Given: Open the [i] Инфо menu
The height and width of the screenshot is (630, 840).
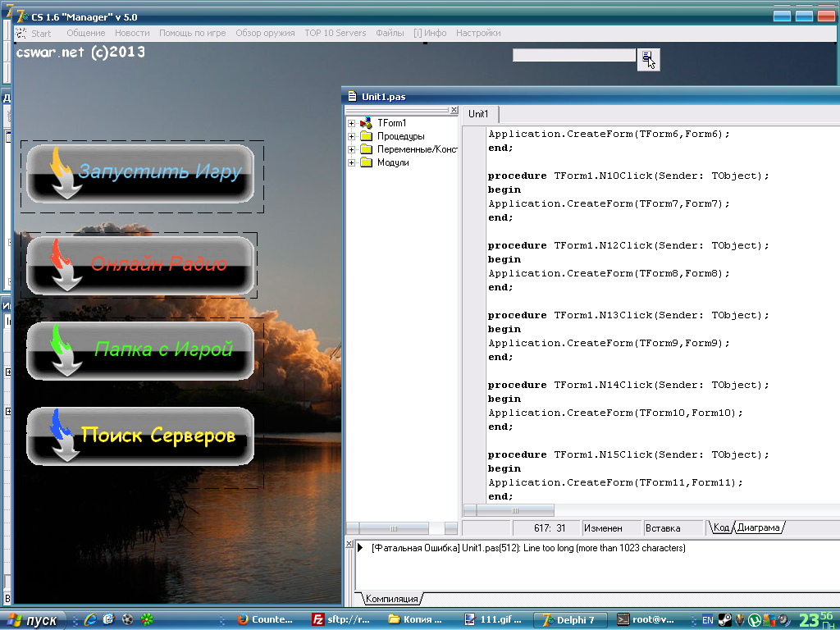Looking at the screenshot, I should (x=430, y=33).
